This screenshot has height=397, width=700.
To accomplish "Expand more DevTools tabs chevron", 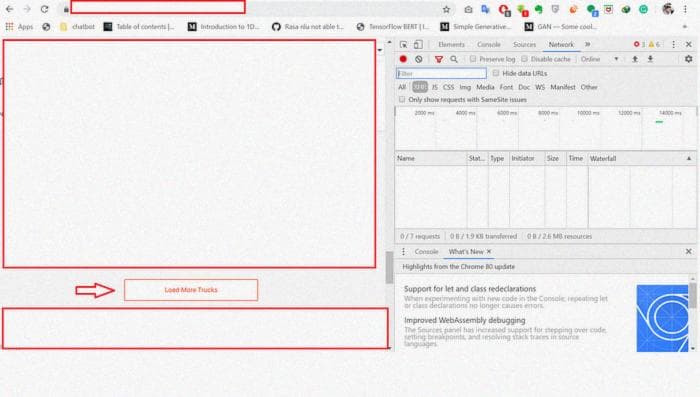I will point(588,44).
